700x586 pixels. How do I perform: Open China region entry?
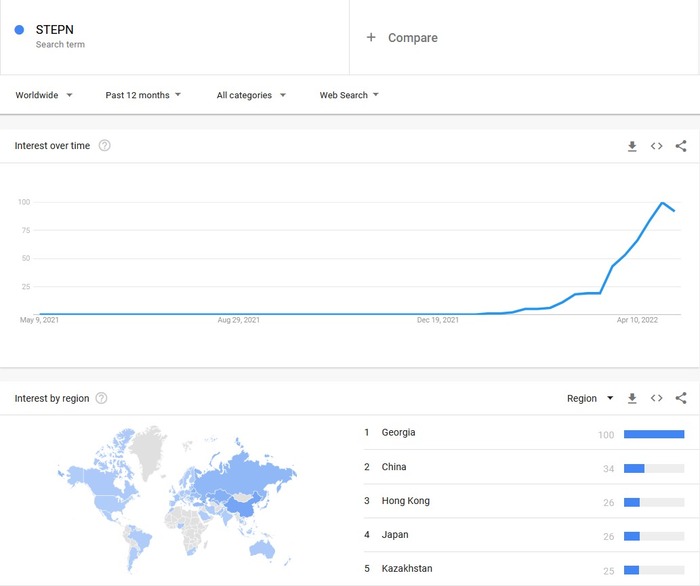coord(394,467)
